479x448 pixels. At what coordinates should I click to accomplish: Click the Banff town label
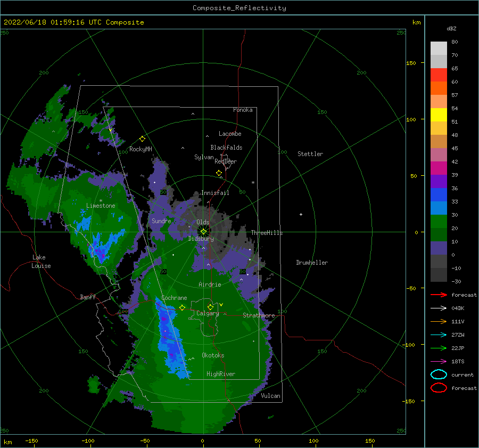(88, 297)
